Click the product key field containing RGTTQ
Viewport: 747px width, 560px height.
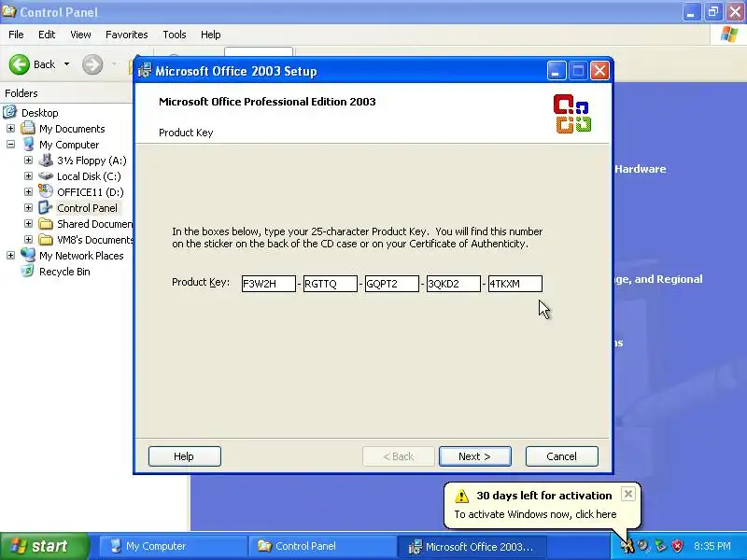click(331, 284)
